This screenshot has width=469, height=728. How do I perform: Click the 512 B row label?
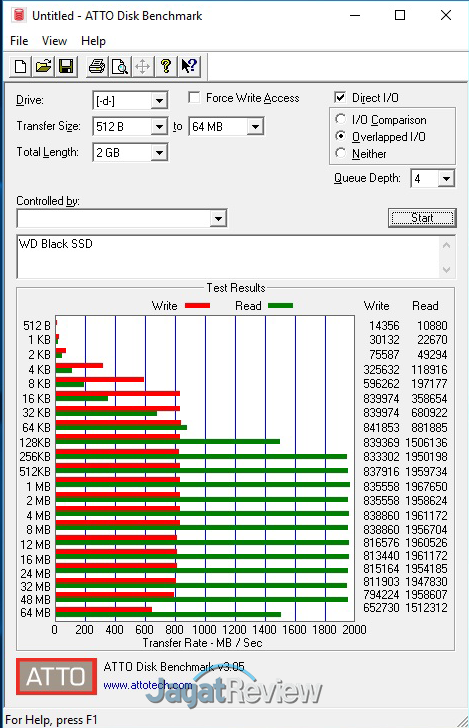[37, 325]
